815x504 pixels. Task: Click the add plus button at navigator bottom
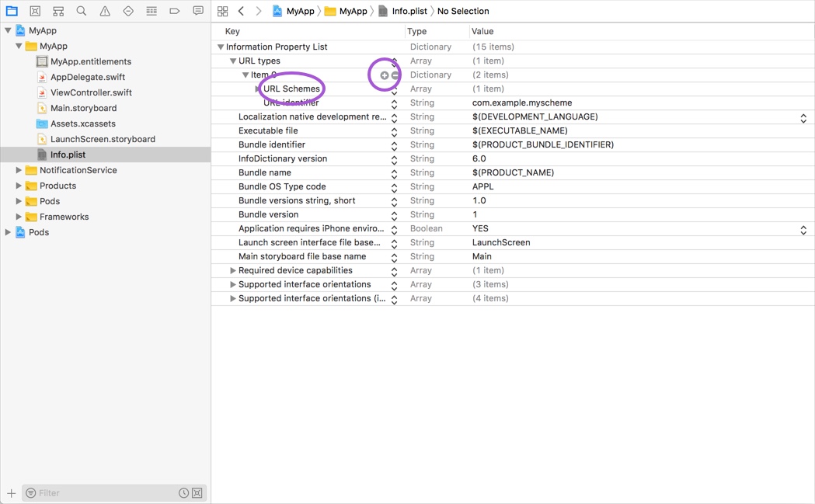click(12, 493)
